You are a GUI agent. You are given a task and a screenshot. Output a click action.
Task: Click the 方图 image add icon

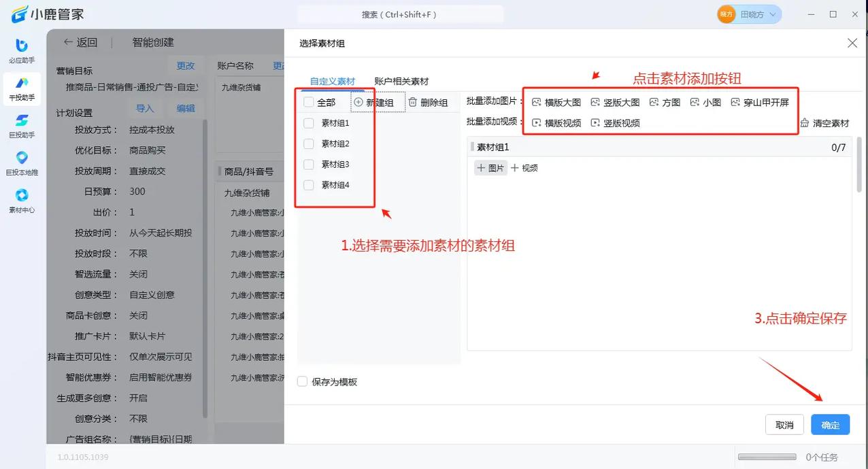(665, 102)
